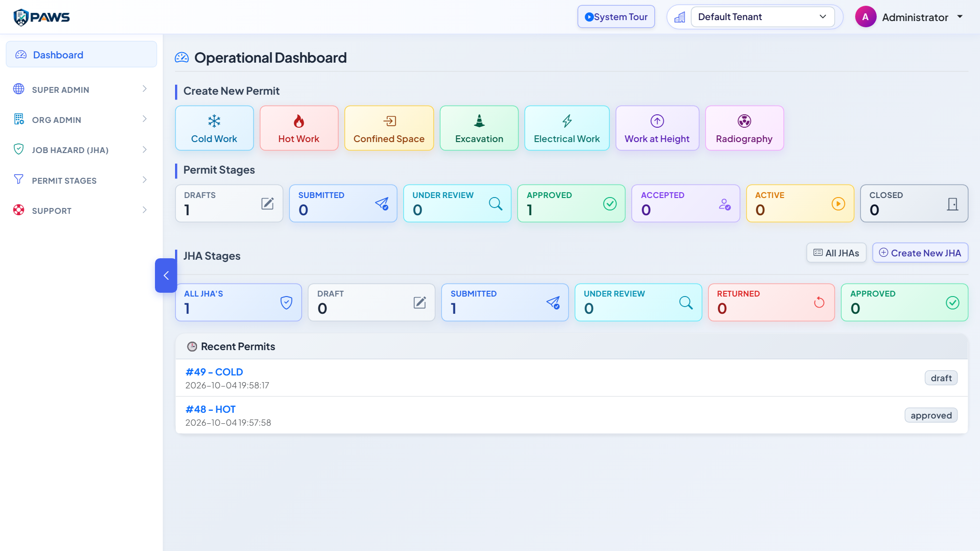Image resolution: width=980 pixels, height=551 pixels.
Task: Open permit #48 - HOT
Action: pyautogui.click(x=210, y=409)
